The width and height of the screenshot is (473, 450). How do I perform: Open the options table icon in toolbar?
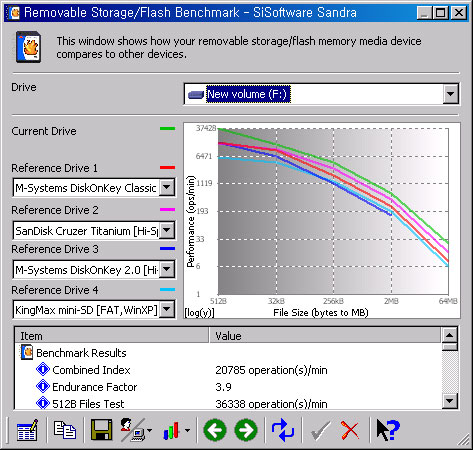tap(27, 430)
